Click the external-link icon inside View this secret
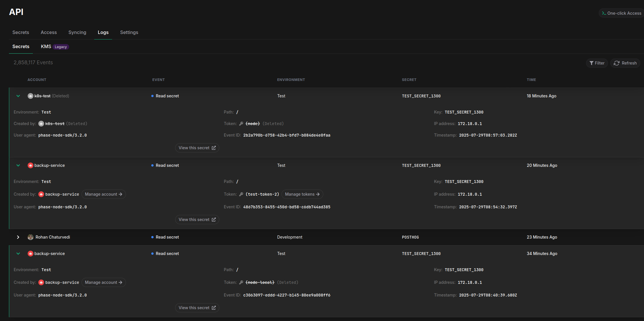Viewport: 644px width, 321px height. point(213,148)
